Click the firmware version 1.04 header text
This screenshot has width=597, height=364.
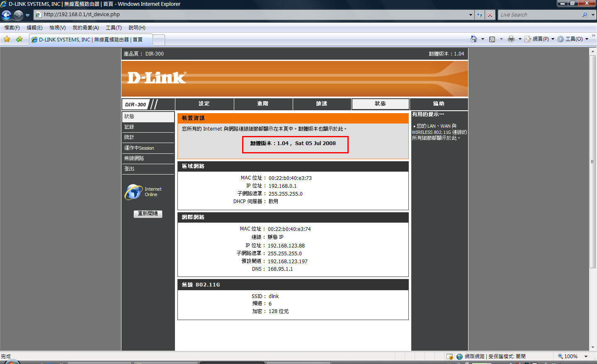[447, 54]
